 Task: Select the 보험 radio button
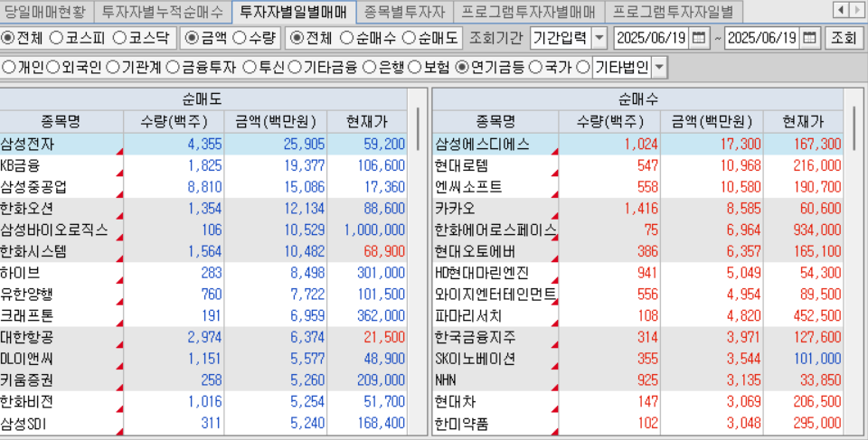pos(414,68)
